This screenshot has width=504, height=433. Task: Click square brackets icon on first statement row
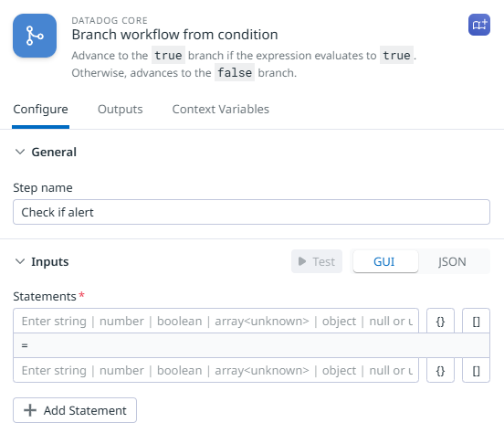click(x=476, y=321)
